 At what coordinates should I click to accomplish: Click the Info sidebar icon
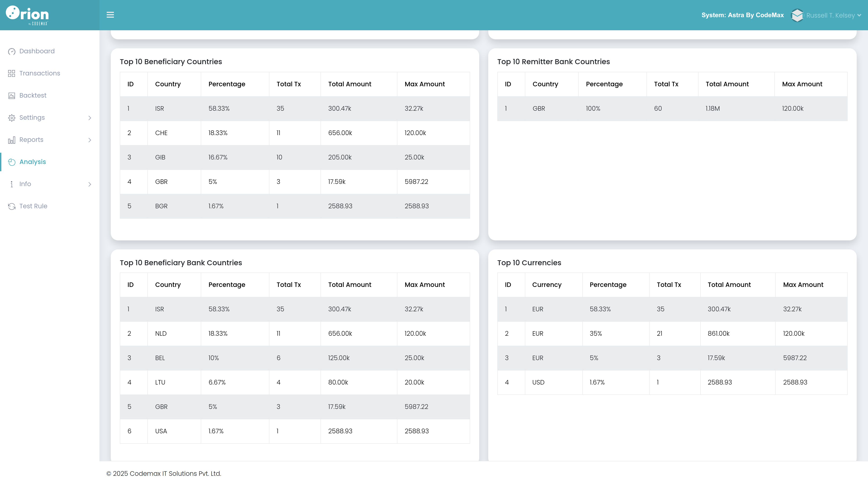pos(12,184)
